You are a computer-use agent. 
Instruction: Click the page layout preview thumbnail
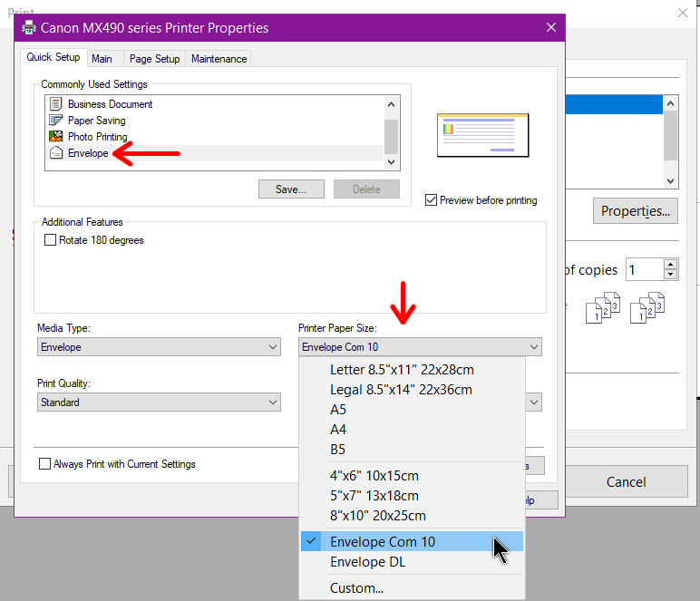483,135
